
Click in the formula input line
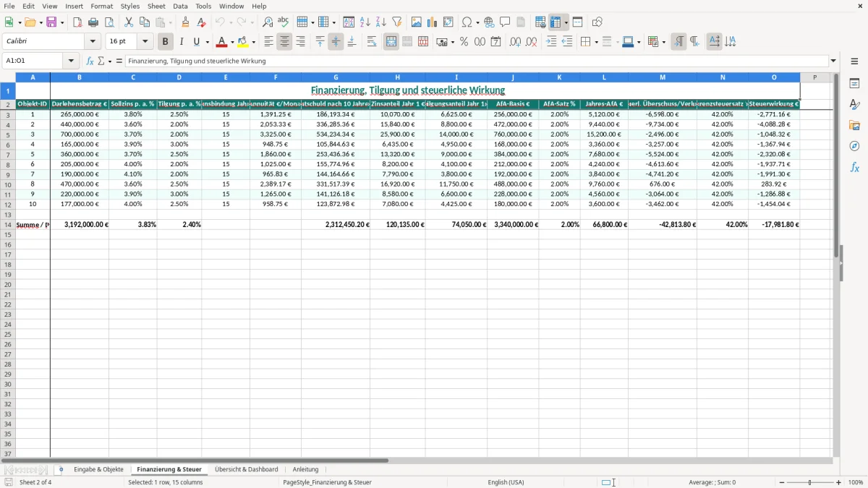(476, 61)
